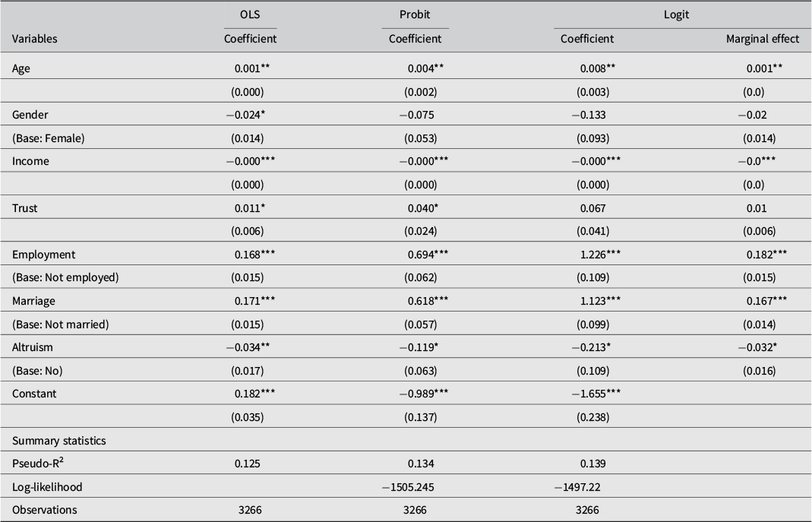
Task: Select the Employment marginal effect 0.182***
Action: (767, 255)
